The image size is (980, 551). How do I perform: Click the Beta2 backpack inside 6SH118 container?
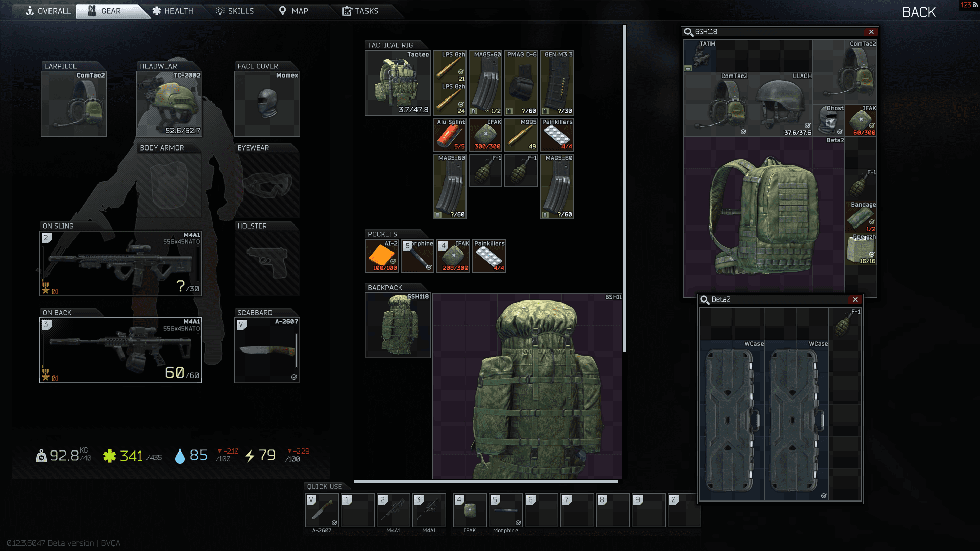click(x=764, y=215)
